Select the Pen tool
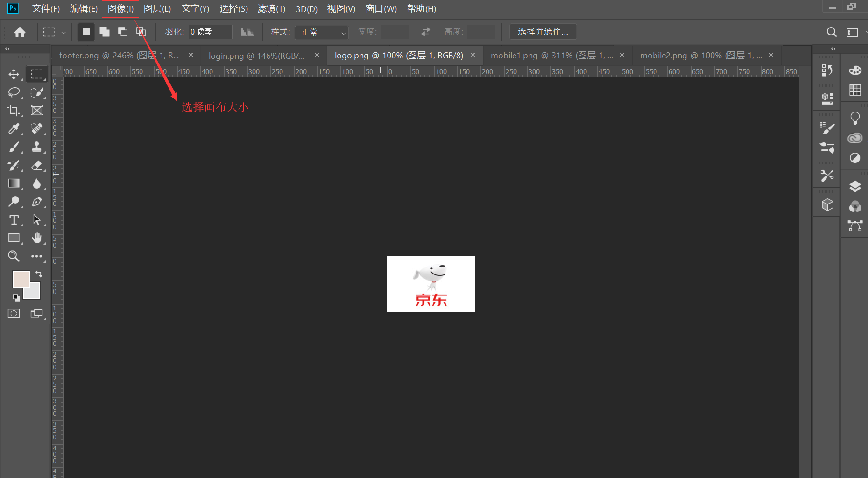 (x=37, y=202)
